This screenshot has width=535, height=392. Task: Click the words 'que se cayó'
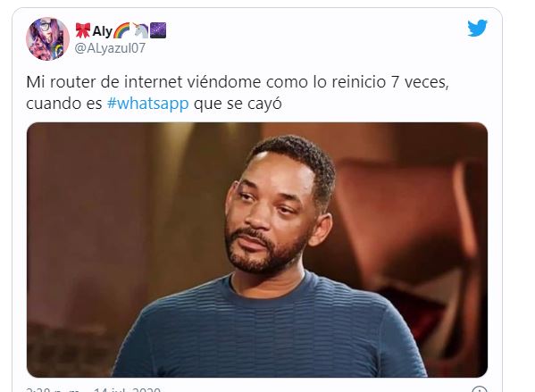click(238, 104)
